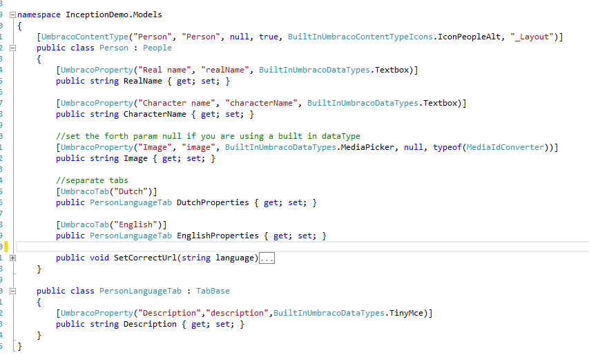
Task: Click the Description property name
Action: [150, 324]
